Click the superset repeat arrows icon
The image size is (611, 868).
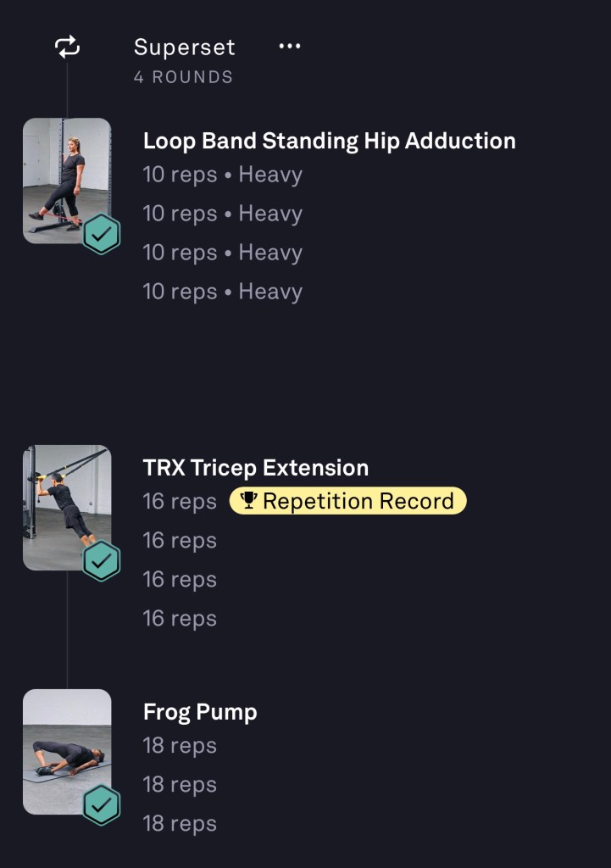point(68,47)
